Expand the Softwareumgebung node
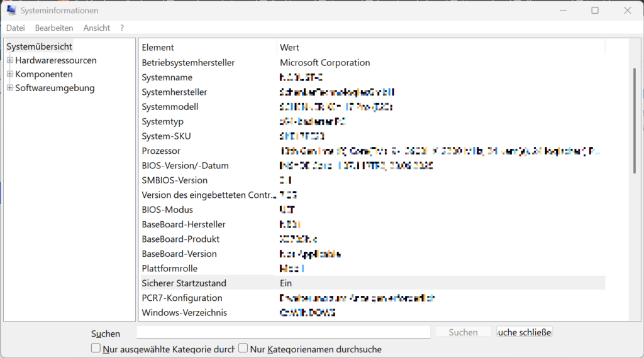The width and height of the screenshot is (644, 358). 10,88
